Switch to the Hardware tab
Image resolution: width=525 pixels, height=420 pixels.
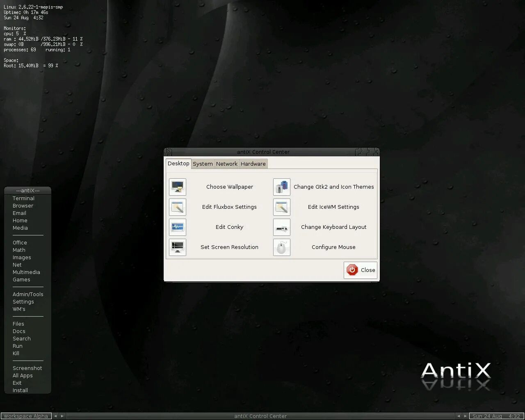253,164
